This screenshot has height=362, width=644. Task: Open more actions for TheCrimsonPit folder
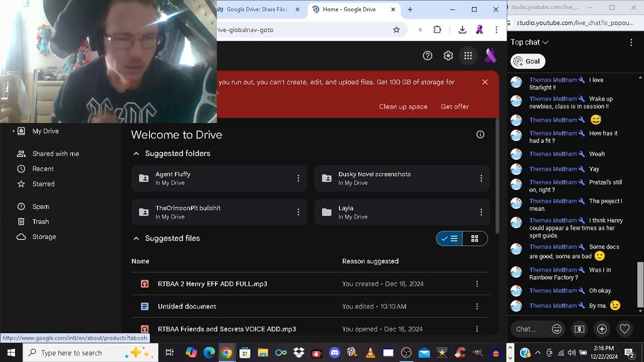(x=298, y=212)
